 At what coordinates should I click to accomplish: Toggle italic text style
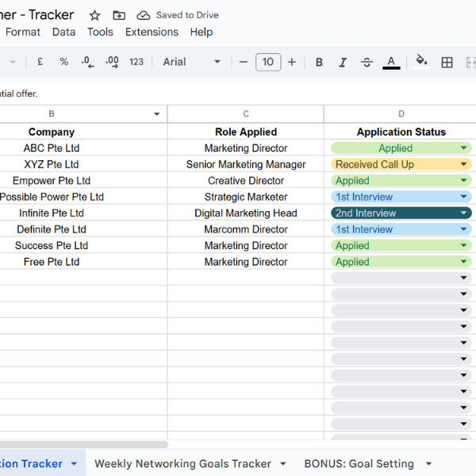pos(343,62)
